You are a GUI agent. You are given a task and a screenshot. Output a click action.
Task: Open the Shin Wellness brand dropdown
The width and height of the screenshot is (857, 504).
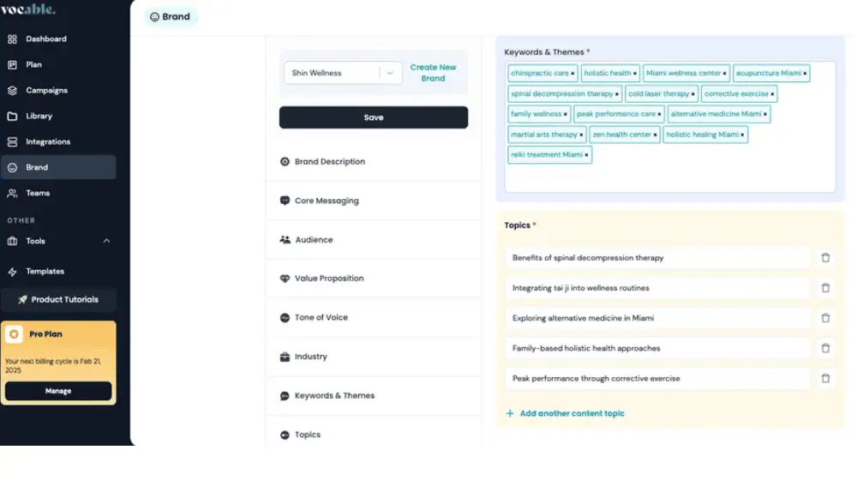(390, 74)
